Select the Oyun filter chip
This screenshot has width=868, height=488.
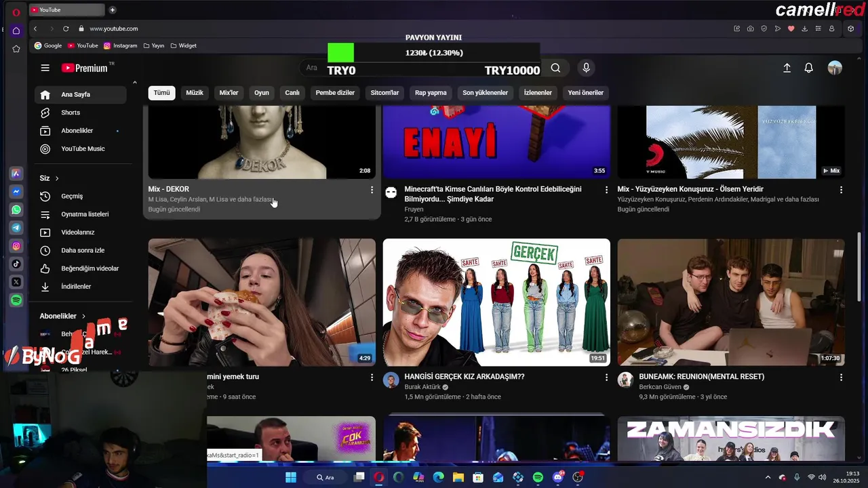click(x=262, y=93)
